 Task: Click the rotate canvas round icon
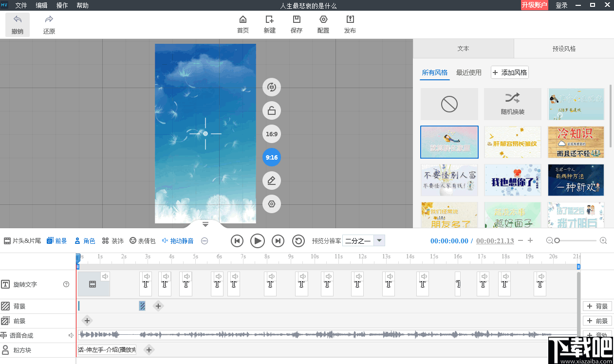click(x=272, y=88)
